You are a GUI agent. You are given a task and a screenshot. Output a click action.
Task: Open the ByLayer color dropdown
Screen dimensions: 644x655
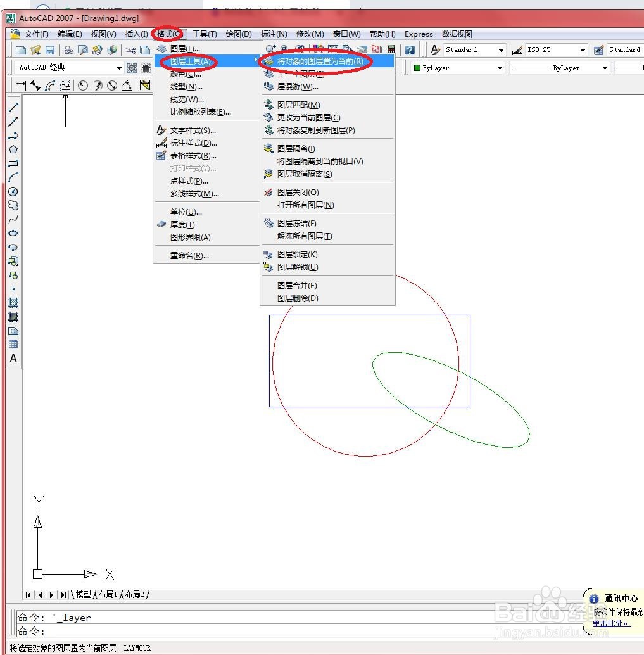click(500, 68)
